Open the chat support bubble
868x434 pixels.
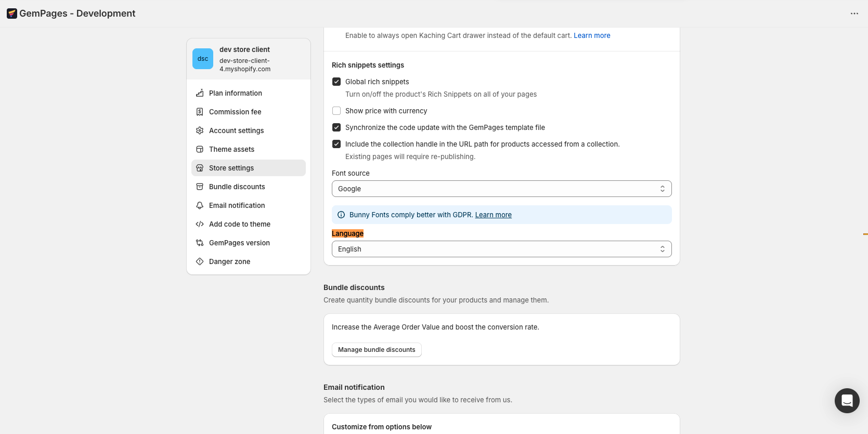tap(847, 401)
